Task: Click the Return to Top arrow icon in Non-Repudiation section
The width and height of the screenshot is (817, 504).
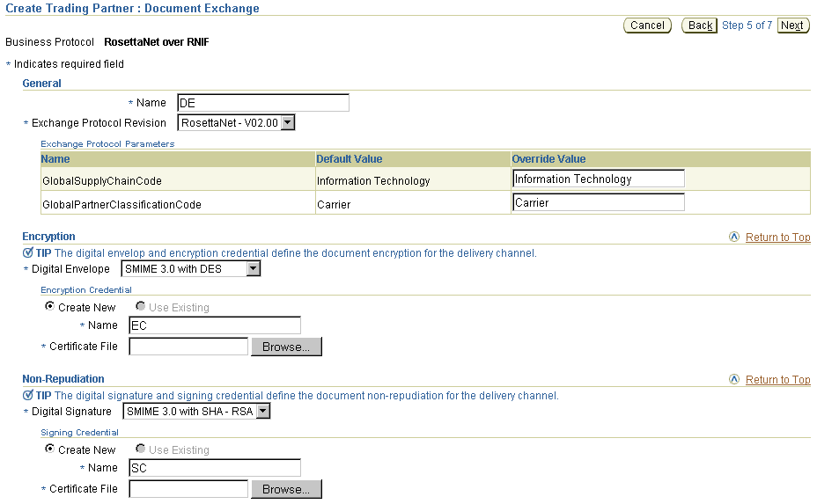Action: click(x=734, y=380)
